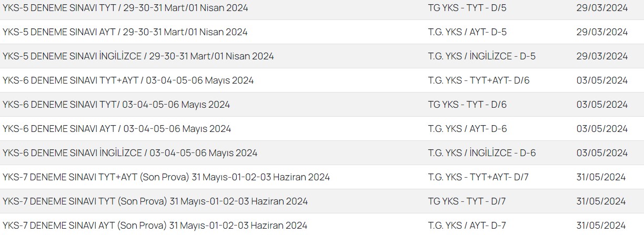Select the YKS-5 DENEME SINAVI AYT exam title
The image size is (644, 235).
125,32
